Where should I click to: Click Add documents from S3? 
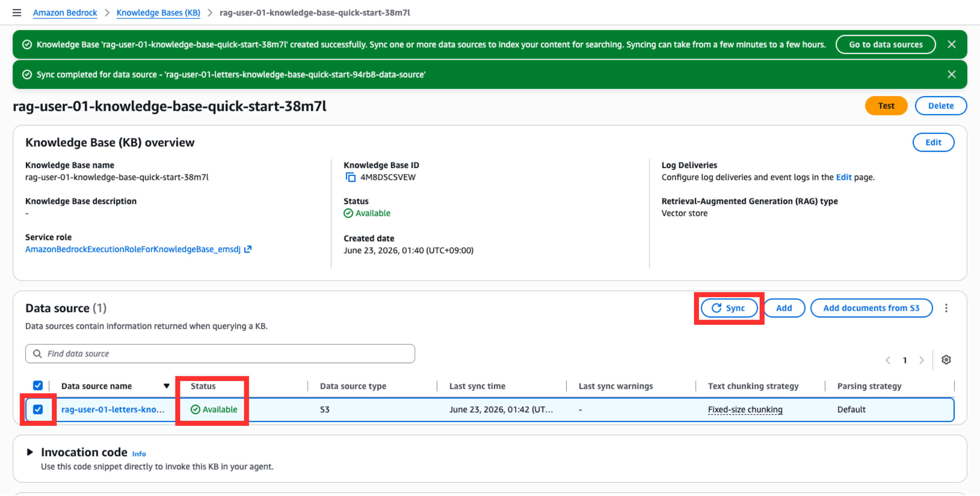click(x=871, y=308)
